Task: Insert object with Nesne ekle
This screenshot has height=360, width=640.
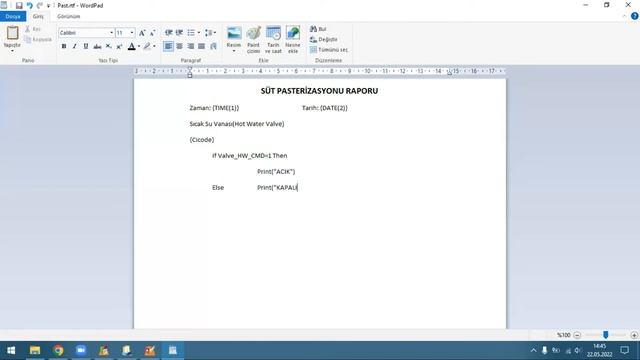Action: [293, 40]
